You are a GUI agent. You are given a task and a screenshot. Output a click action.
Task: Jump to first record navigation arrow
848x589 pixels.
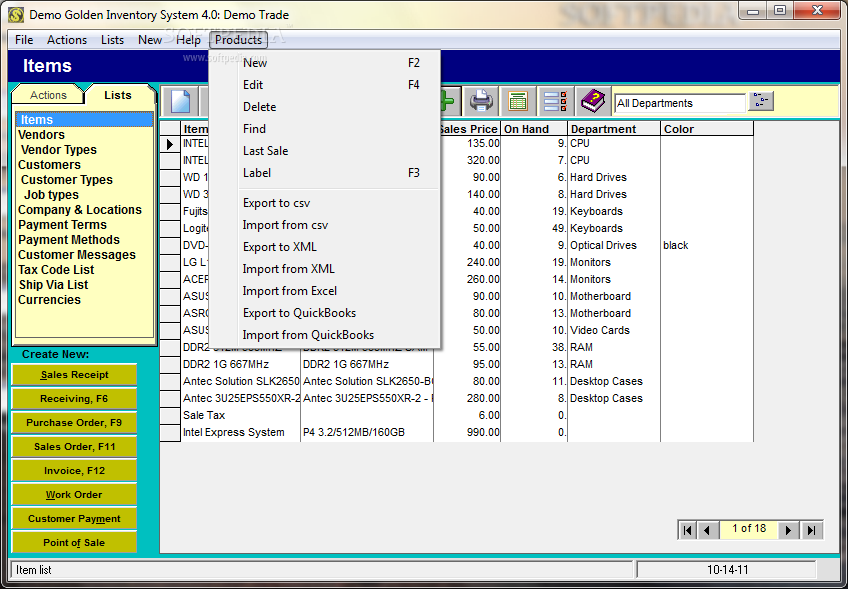tap(687, 530)
